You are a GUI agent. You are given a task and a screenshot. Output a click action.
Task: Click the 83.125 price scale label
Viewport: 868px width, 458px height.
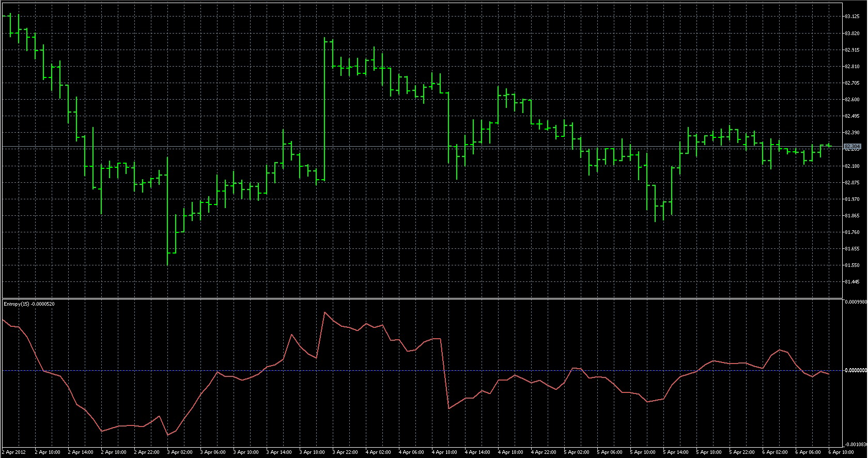(x=852, y=17)
